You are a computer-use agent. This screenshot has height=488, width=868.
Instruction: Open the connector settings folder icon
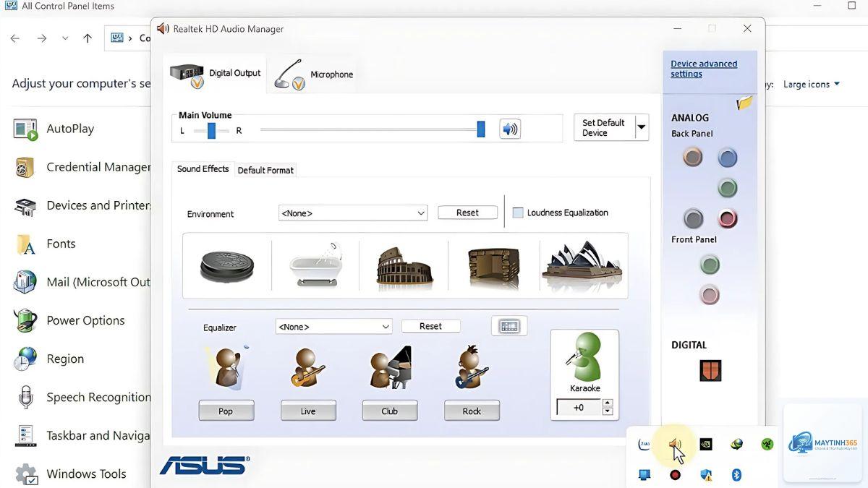click(x=744, y=103)
